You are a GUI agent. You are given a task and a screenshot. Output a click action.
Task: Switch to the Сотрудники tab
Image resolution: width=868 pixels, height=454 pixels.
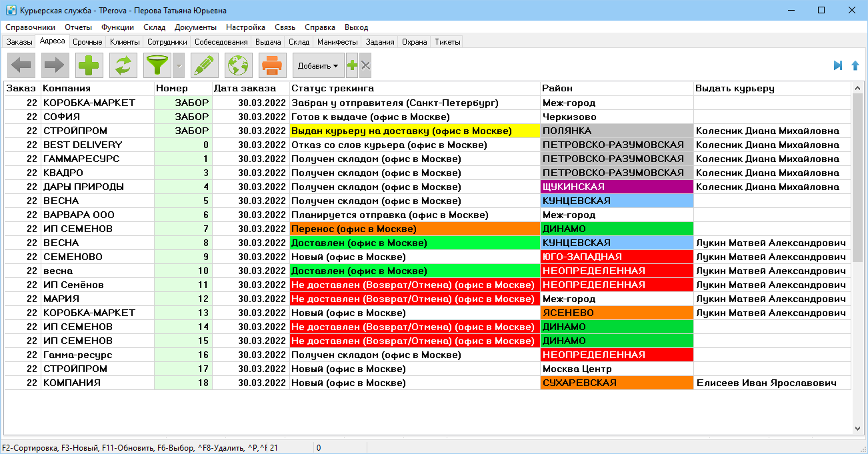(167, 42)
